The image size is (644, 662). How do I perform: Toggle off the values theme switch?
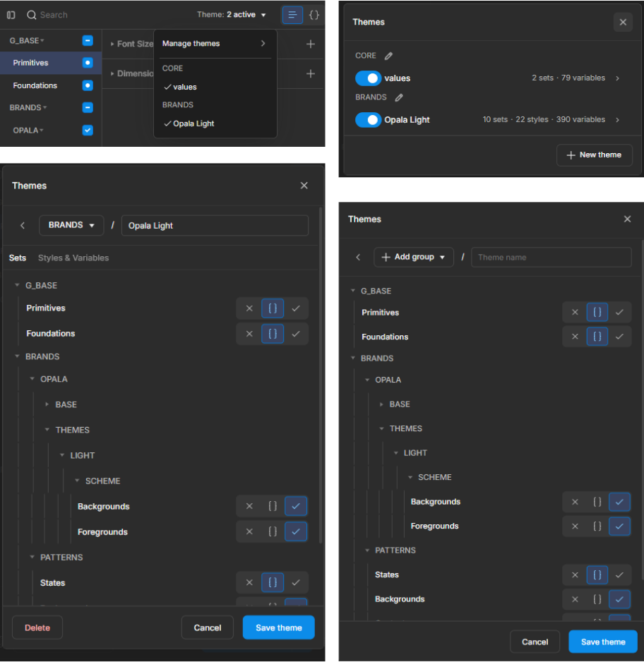(366, 78)
